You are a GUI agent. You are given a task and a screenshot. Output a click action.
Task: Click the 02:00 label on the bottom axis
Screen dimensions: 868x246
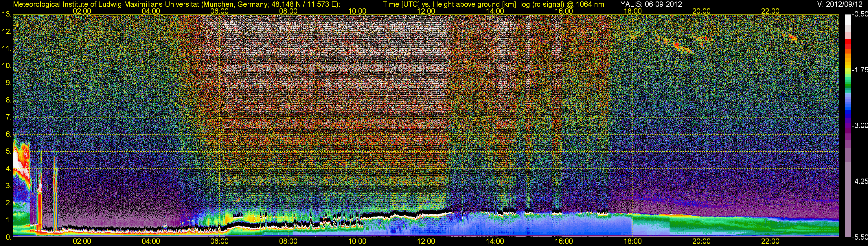click(82, 241)
